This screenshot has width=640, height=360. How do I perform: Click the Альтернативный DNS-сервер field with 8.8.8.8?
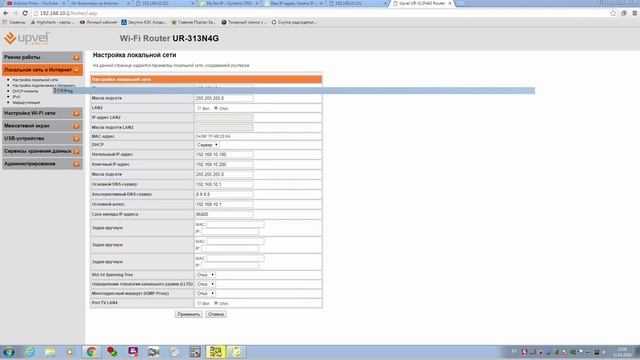coord(224,195)
